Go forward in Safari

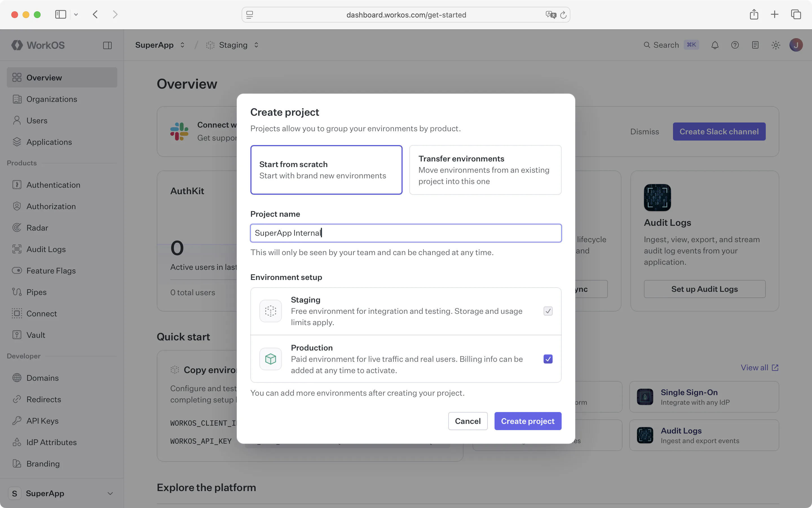coord(115,14)
